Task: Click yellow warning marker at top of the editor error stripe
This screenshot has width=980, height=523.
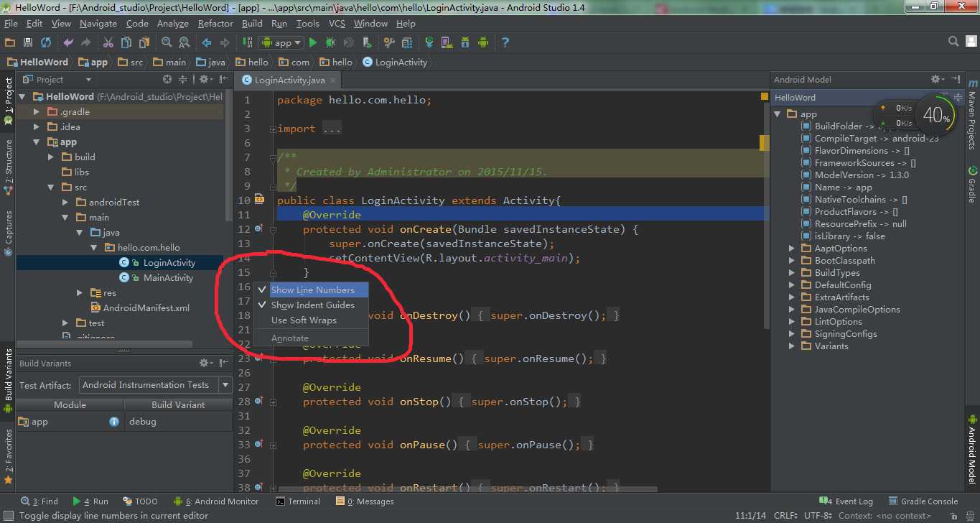Action: tap(764, 96)
